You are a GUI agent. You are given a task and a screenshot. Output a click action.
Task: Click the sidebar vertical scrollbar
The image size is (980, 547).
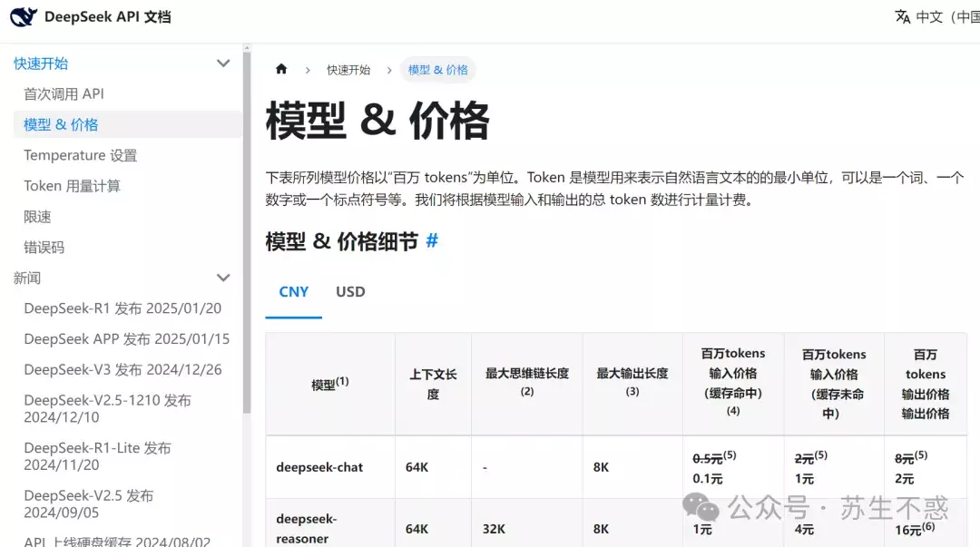coord(247,231)
